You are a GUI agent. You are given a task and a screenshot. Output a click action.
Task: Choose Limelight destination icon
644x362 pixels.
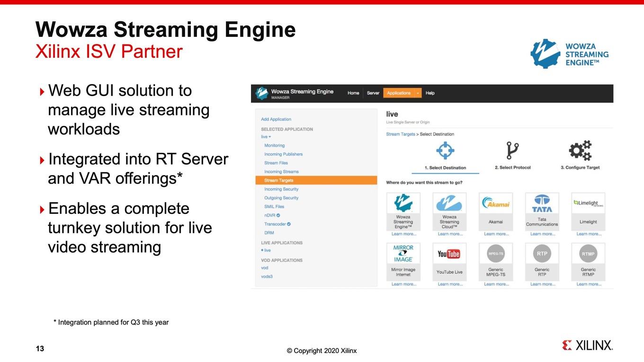(588, 203)
